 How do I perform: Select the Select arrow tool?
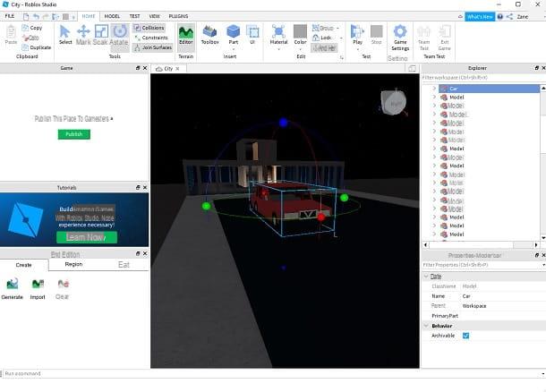pos(64,35)
